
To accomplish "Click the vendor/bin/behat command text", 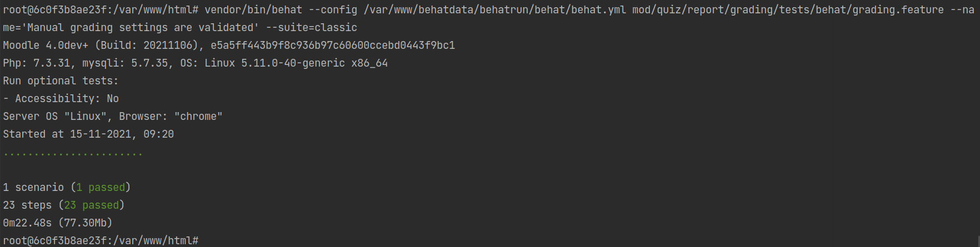I will tap(253, 9).
